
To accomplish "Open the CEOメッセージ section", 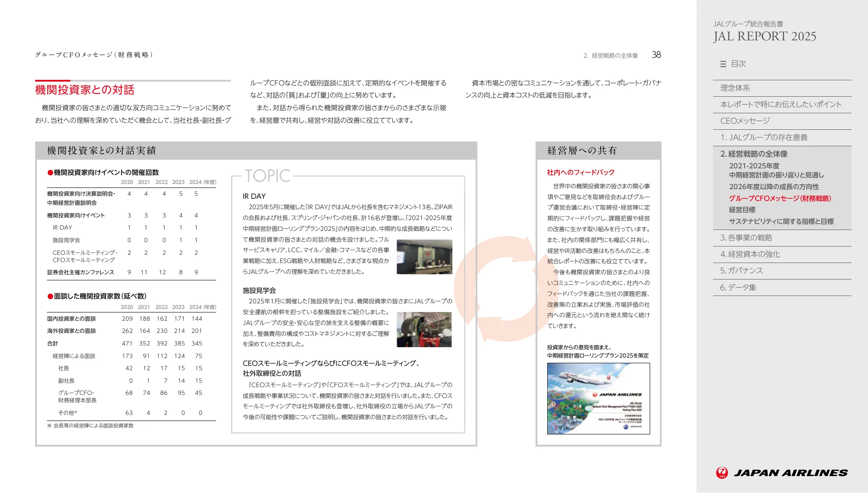I will point(782,121).
